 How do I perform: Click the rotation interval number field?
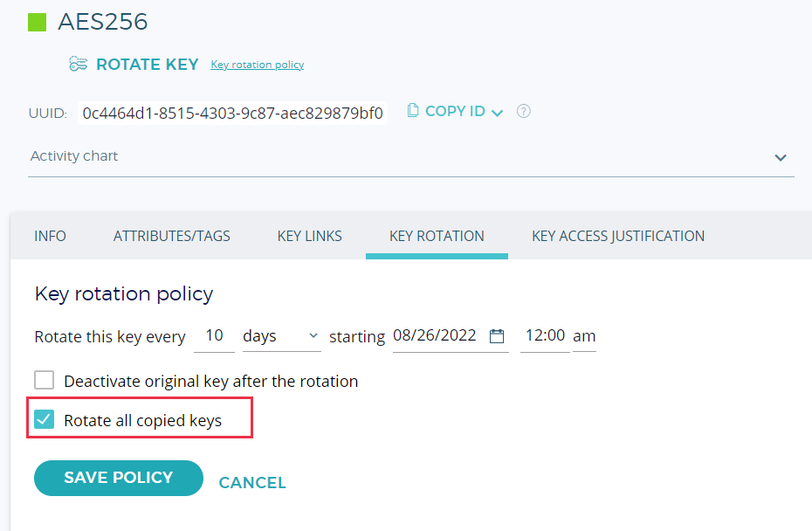214,336
